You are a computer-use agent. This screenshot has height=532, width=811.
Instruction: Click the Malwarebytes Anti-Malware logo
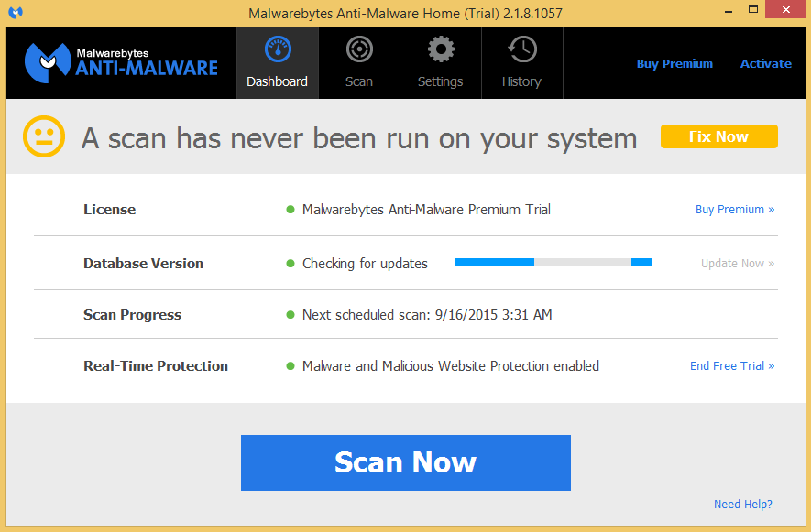coord(122,63)
